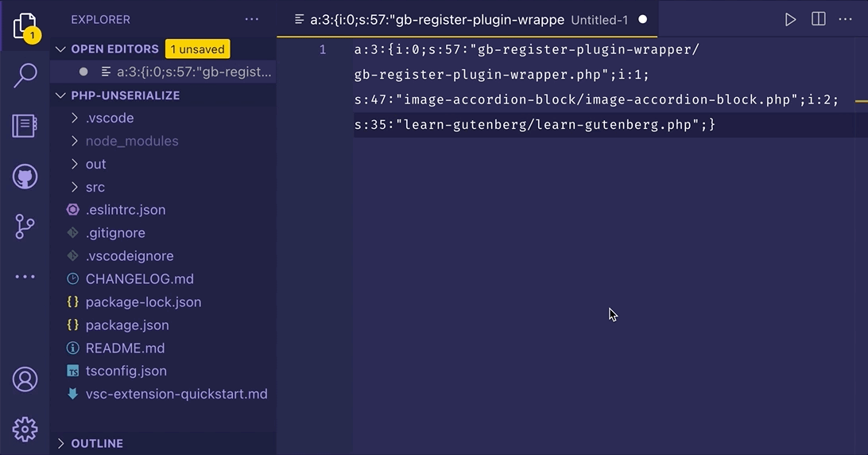Click the tsconfig.json TS icon
This screenshot has height=455, width=868.
pyautogui.click(x=72, y=371)
